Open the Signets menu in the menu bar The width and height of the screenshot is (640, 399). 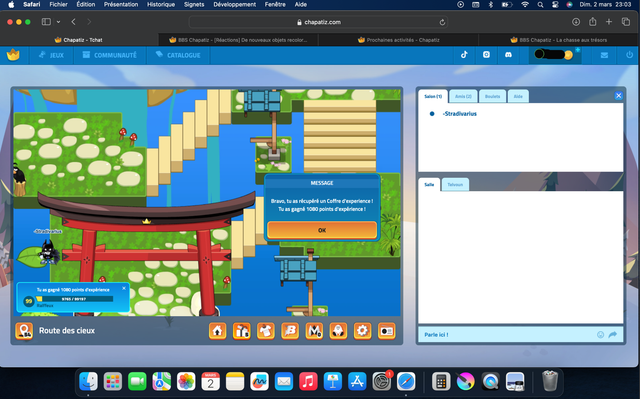click(194, 4)
